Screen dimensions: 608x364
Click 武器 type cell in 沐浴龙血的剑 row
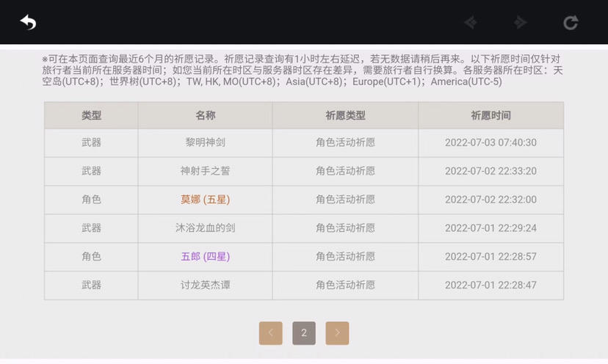[x=91, y=228]
